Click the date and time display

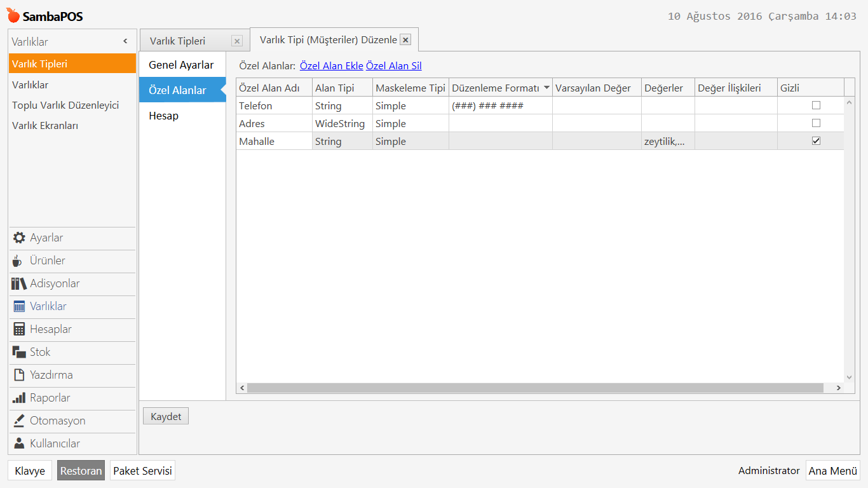tap(762, 17)
